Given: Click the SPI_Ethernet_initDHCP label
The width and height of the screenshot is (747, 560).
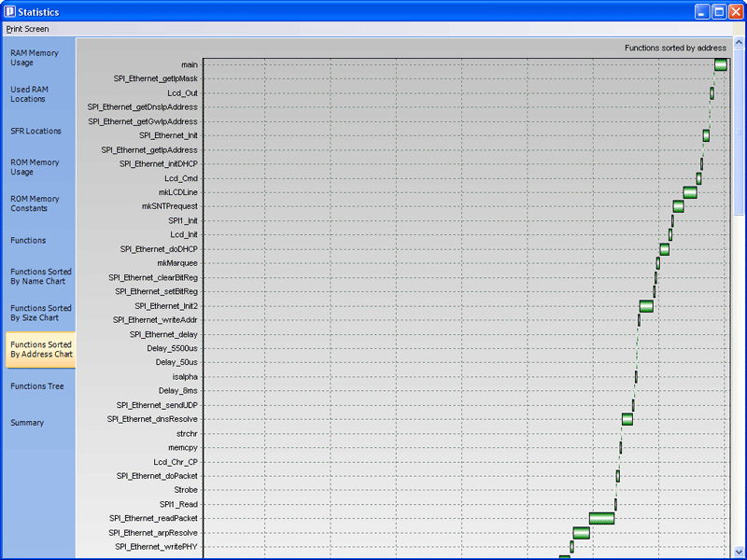Looking at the screenshot, I should coord(159,164).
